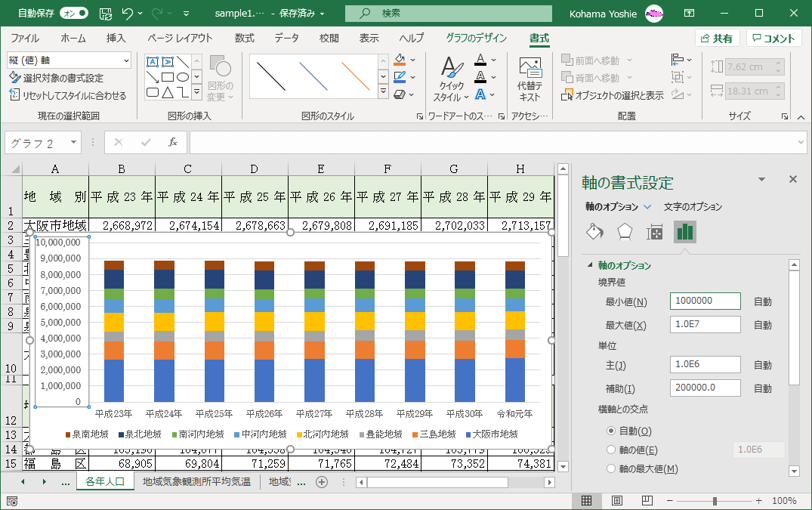Toggle the 自動保存 autosave switch
This screenshot has width=812, height=510.
coord(73,13)
